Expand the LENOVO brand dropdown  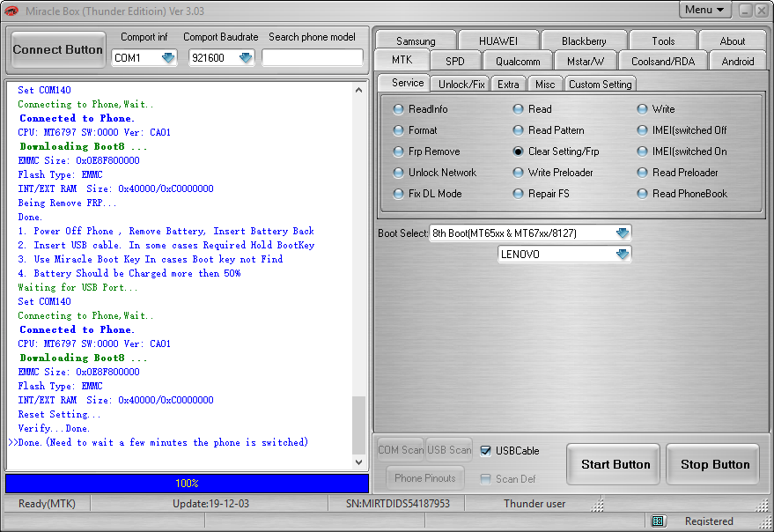pos(623,254)
